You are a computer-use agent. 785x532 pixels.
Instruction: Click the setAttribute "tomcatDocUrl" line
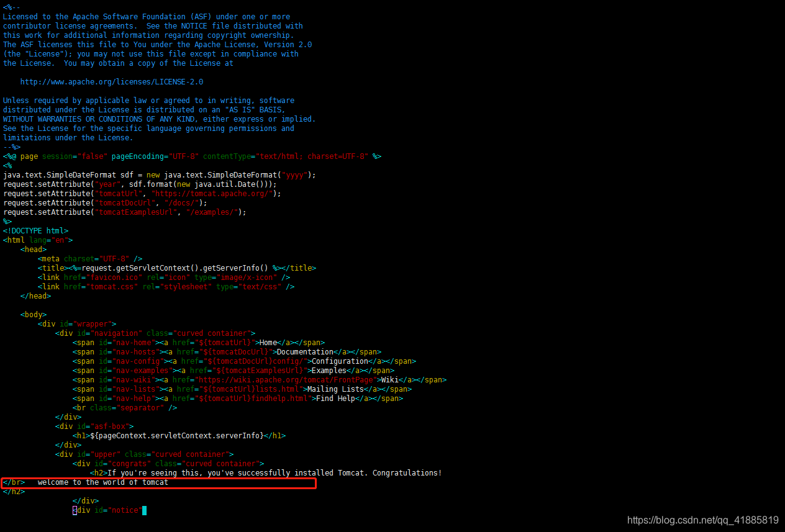105,203
